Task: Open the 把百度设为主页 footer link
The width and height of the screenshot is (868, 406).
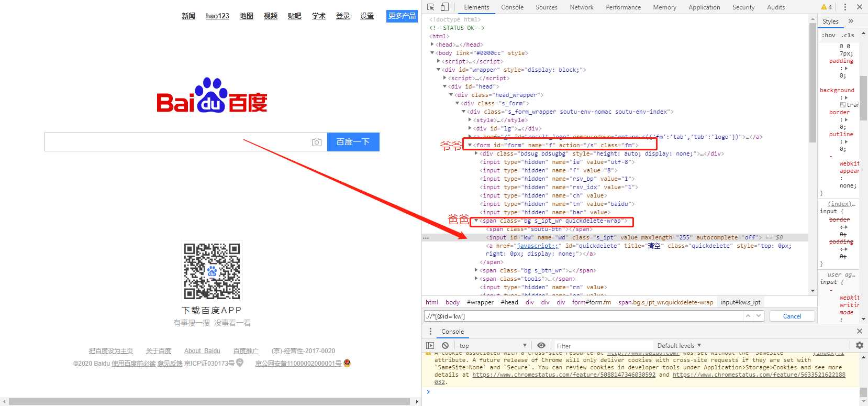Action: tap(110, 351)
